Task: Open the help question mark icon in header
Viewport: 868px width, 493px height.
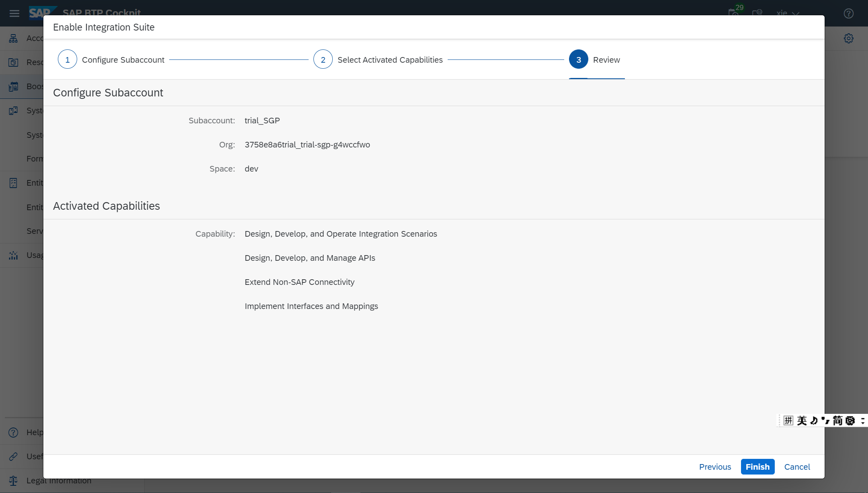Action: click(x=849, y=14)
